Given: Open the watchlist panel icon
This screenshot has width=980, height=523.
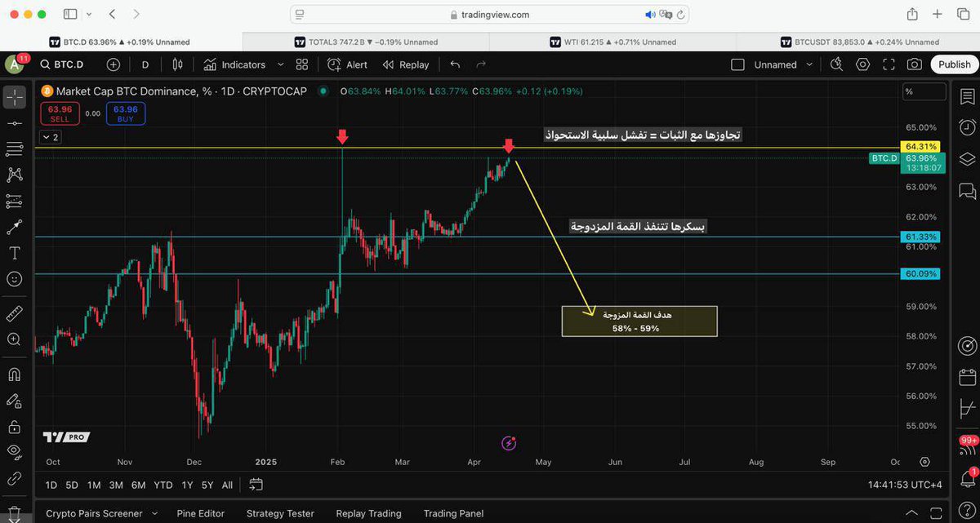Looking at the screenshot, I should (968, 97).
